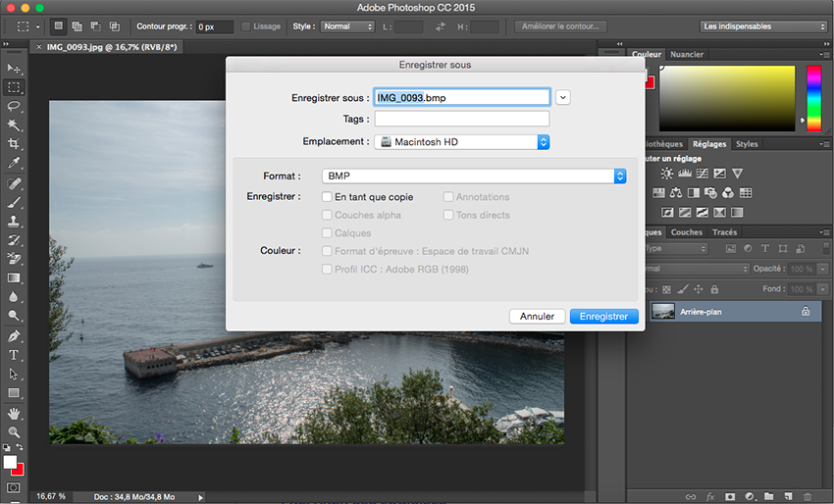This screenshot has height=504, width=834.
Task: Enable the 'En tant que copie' checkbox
Action: pyautogui.click(x=328, y=197)
